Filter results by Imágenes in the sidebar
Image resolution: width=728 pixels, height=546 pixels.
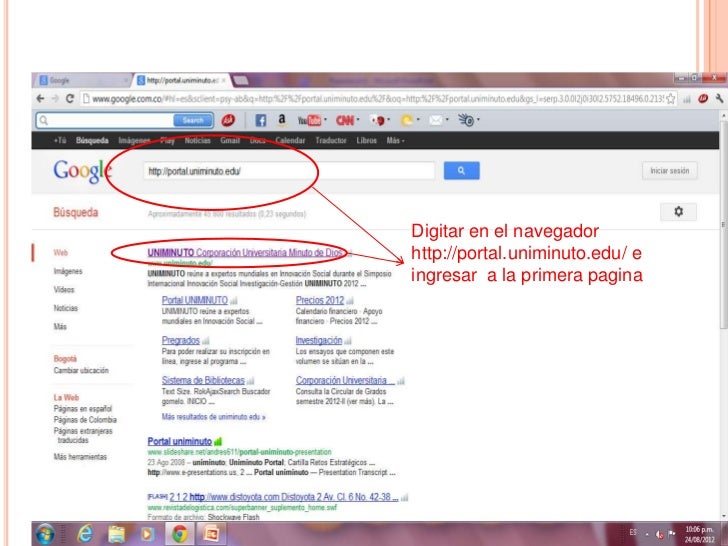pos(68,271)
